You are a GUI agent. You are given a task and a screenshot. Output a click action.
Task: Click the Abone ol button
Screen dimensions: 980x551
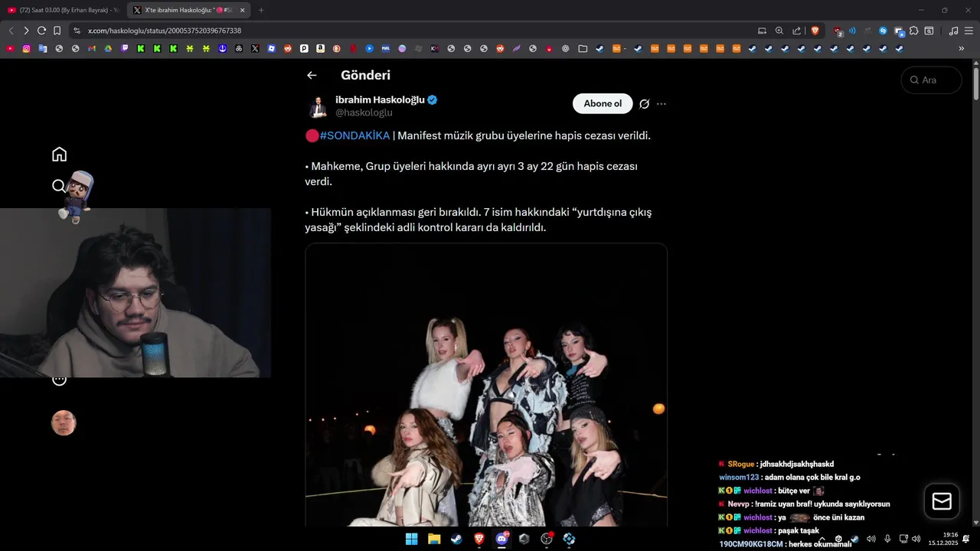click(x=603, y=103)
